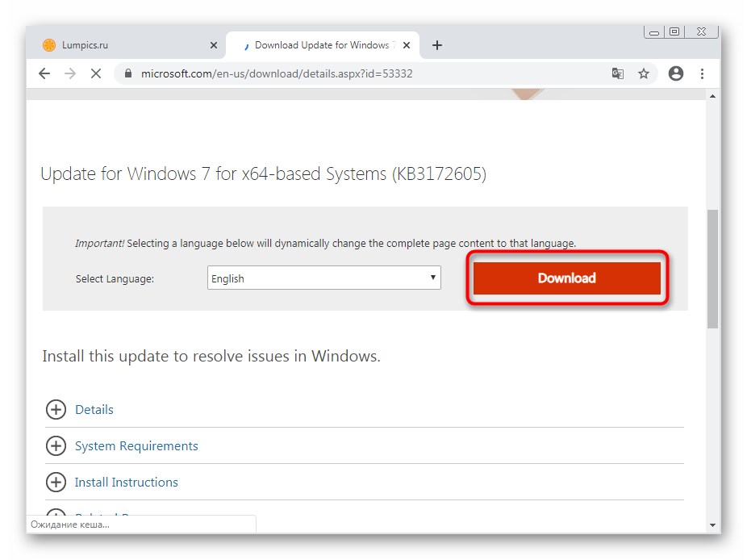Viewport: 747px width, 560px height.
Task: Stop page loading with the X button
Action: click(x=96, y=73)
